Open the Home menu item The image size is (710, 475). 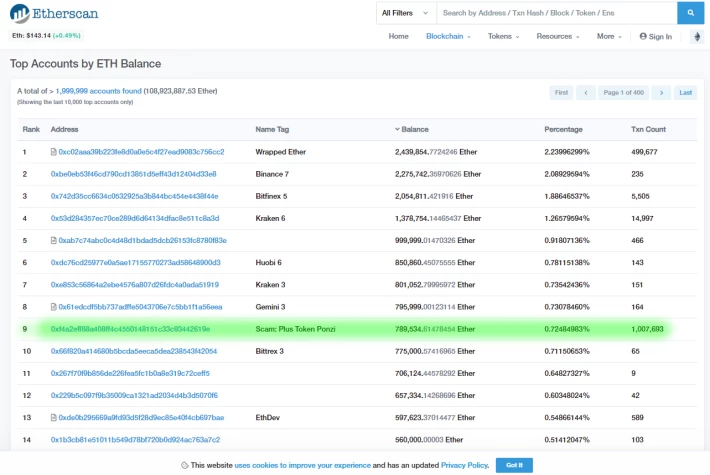pos(398,37)
